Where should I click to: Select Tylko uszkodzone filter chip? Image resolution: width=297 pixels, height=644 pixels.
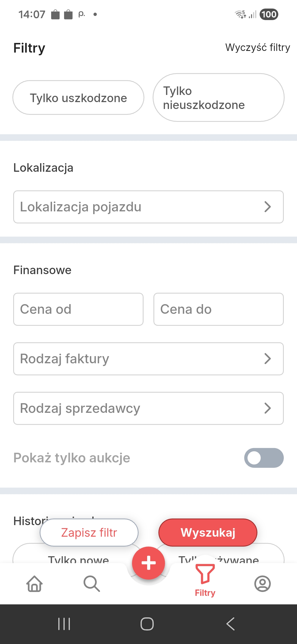tap(78, 98)
